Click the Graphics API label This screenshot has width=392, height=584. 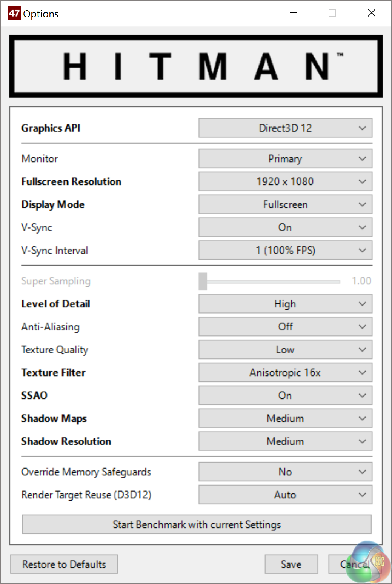[51, 128]
